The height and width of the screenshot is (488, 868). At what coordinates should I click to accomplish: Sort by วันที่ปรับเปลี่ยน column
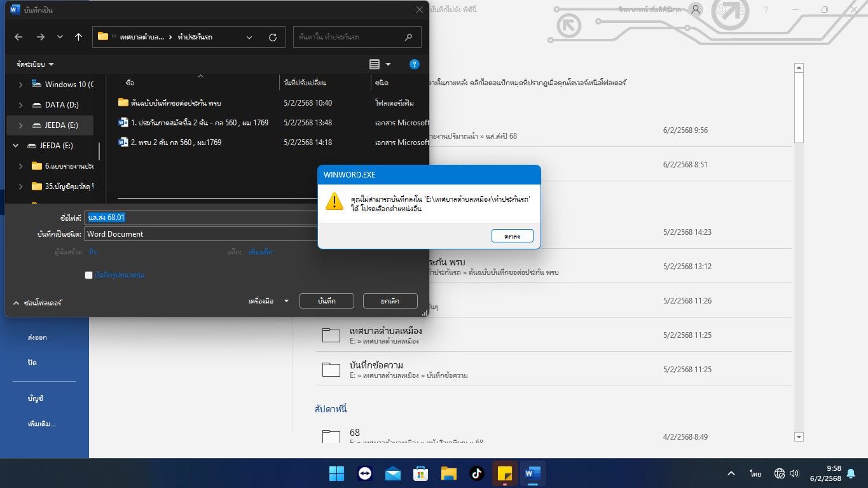point(305,83)
